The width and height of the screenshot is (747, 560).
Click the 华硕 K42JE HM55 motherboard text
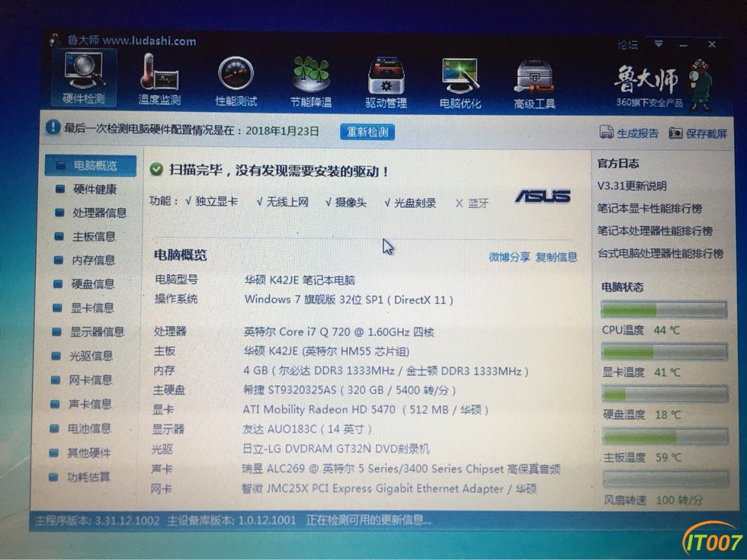pos(326,351)
